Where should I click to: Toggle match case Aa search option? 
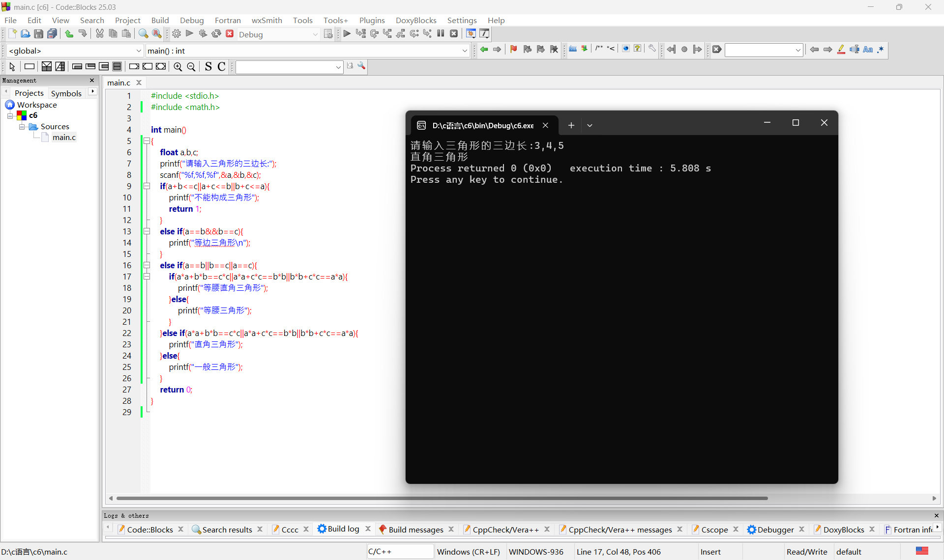(868, 49)
